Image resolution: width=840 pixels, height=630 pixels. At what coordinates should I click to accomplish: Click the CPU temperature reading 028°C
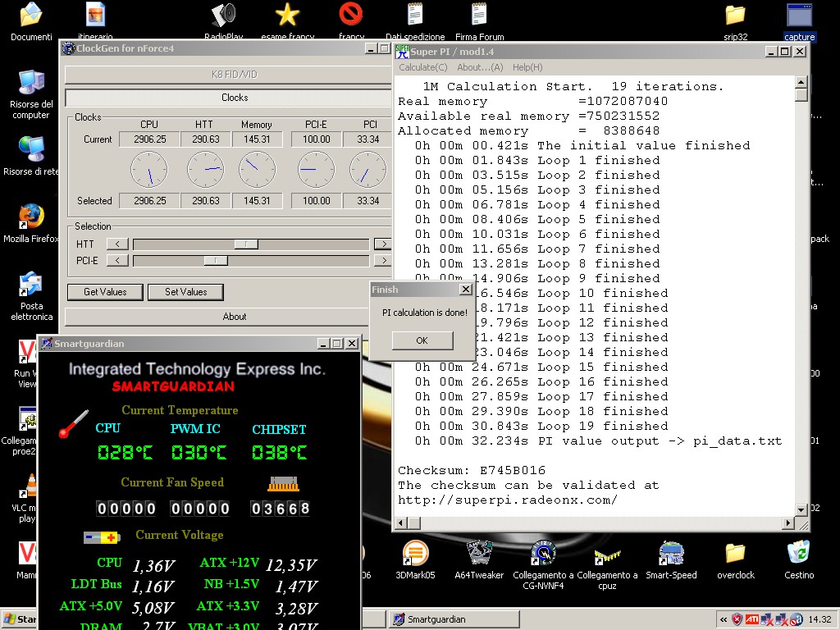click(x=125, y=453)
